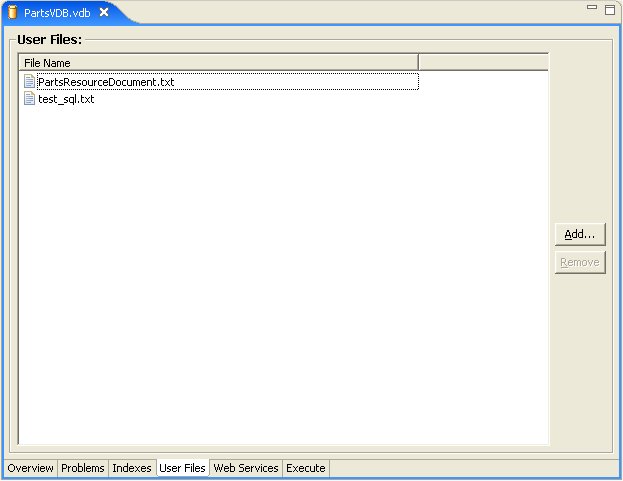Maximize the editor pane
Image resolution: width=623 pixels, height=481 pixels.
(610, 10)
